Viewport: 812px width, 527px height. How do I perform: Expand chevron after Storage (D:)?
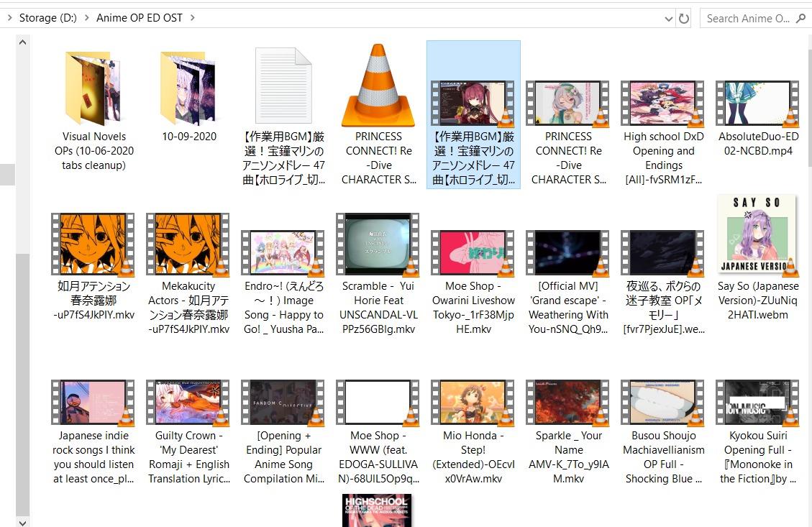(x=86, y=17)
